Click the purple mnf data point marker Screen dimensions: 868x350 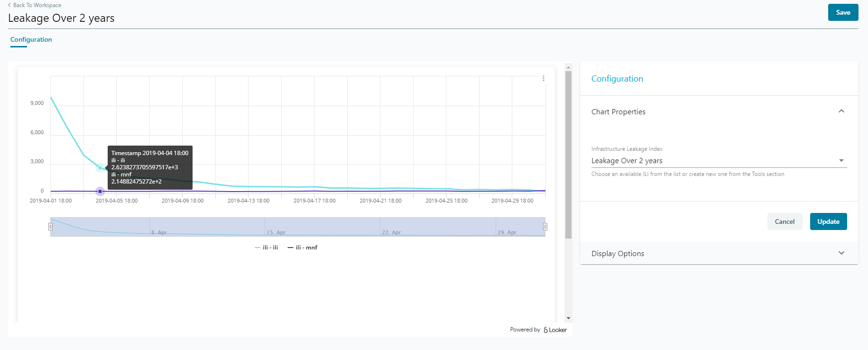[x=100, y=191]
